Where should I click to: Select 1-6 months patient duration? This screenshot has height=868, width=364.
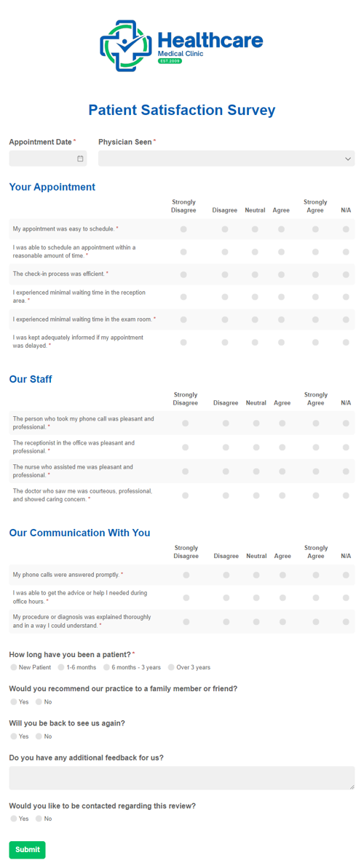point(61,668)
